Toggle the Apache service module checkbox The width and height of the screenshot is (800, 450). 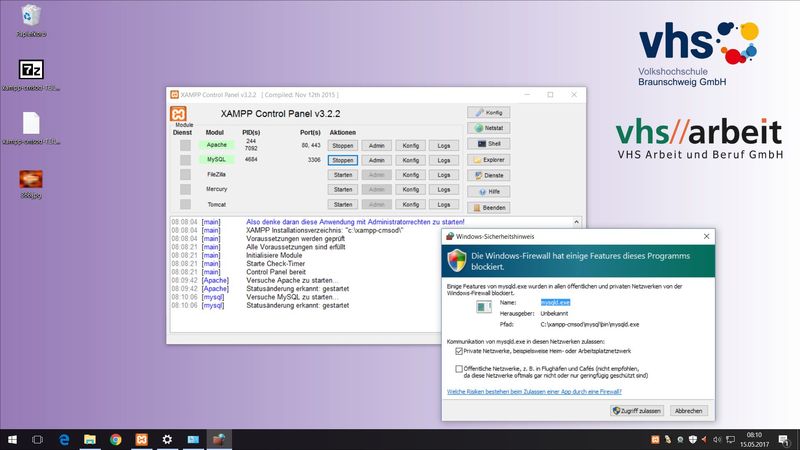pyautogui.click(x=184, y=145)
